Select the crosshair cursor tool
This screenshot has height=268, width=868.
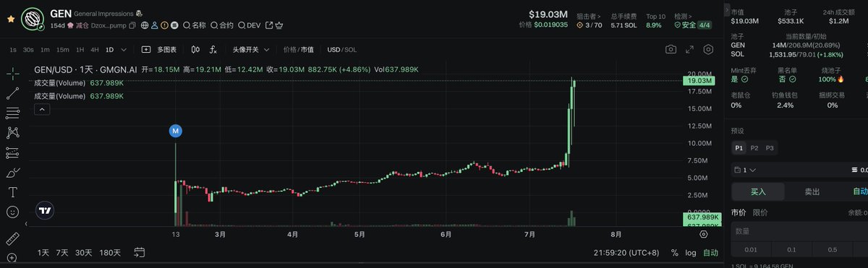[x=12, y=74]
